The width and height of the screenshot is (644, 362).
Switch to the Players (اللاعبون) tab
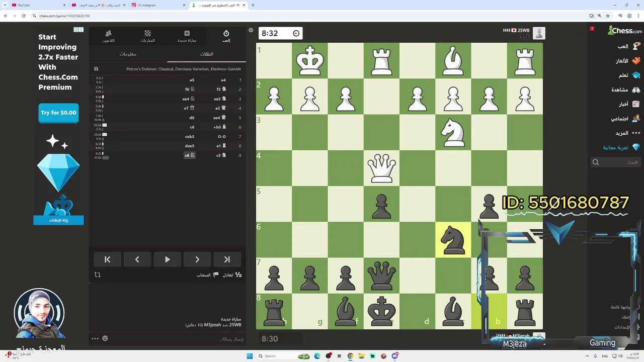pos(108,36)
